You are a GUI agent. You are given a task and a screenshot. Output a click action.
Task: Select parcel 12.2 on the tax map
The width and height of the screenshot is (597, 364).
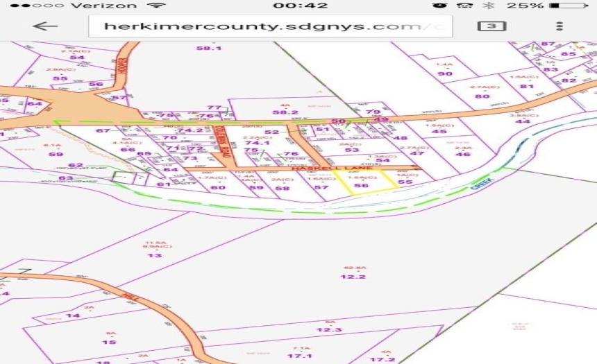pyautogui.click(x=353, y=276)
